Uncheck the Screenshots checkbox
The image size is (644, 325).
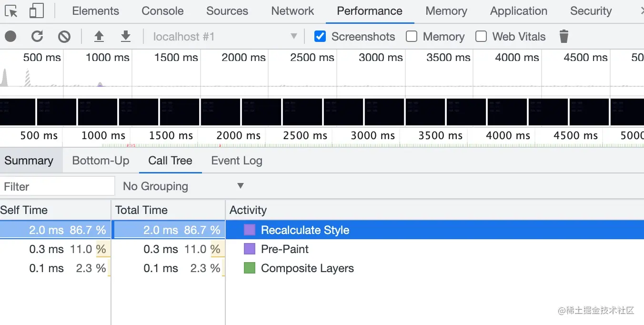320,36
